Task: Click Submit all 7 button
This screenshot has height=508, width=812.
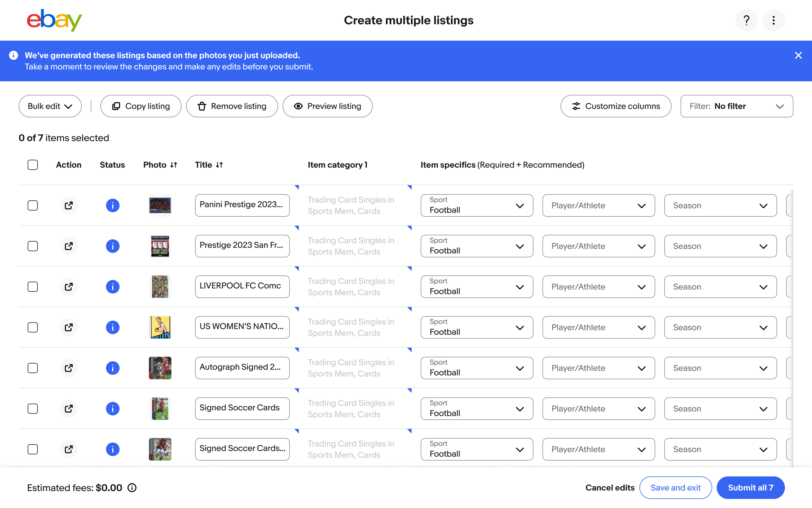Action: [751, 487]
